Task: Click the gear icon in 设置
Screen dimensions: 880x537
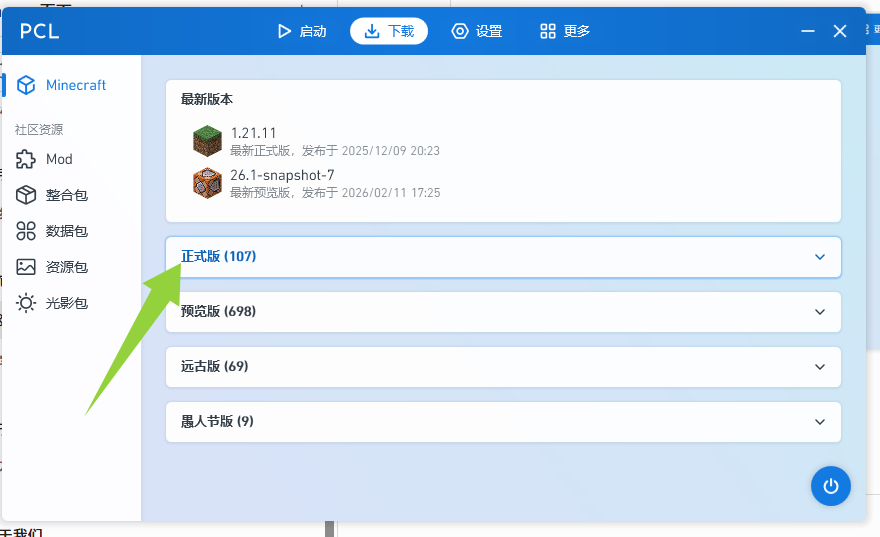Action: [460, 31]
